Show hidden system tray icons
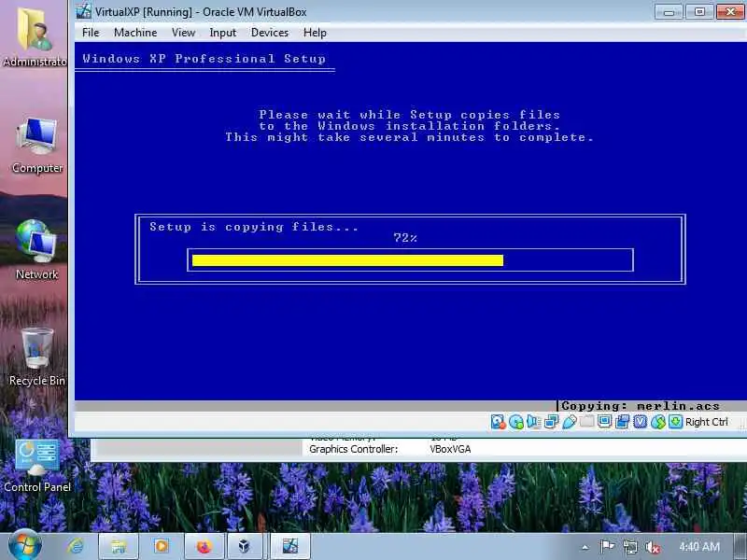Image resolution: width=747 pixels, height=560 pixels. pos(585,547)
